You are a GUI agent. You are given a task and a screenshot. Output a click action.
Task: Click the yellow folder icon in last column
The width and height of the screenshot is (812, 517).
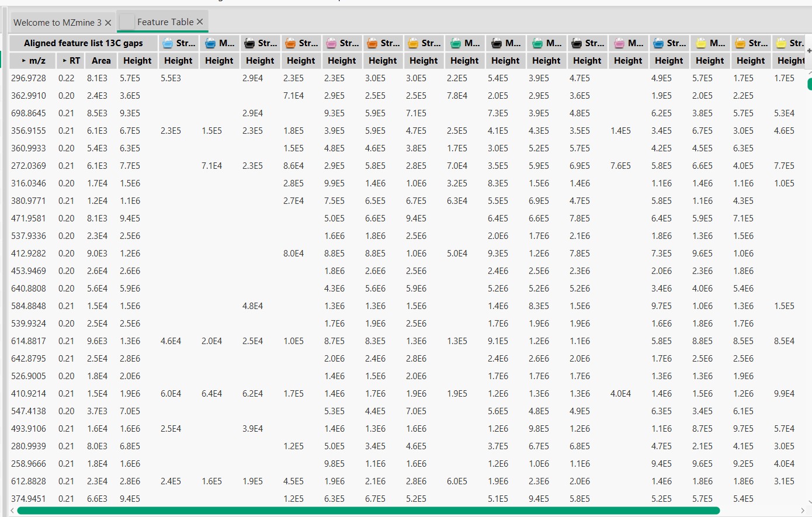(x=781, y=43)
